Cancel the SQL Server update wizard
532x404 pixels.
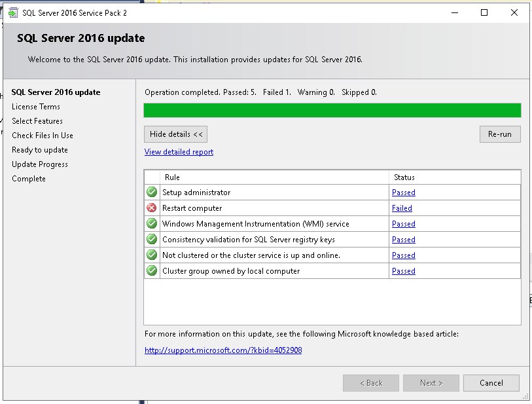pyautogui.click(x=491, y=383)
